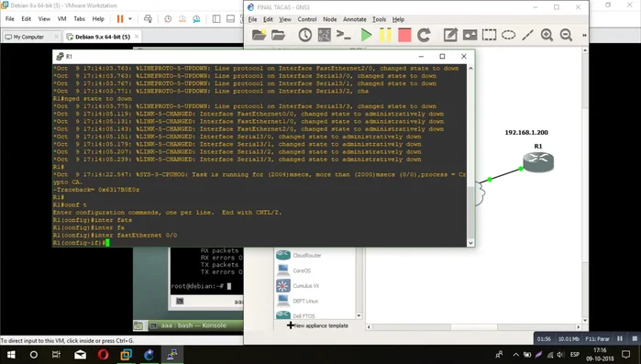This screenshot has width=641, height=364.
Task: Click VMware revert to snapshot icon
Action: point(182,18)
